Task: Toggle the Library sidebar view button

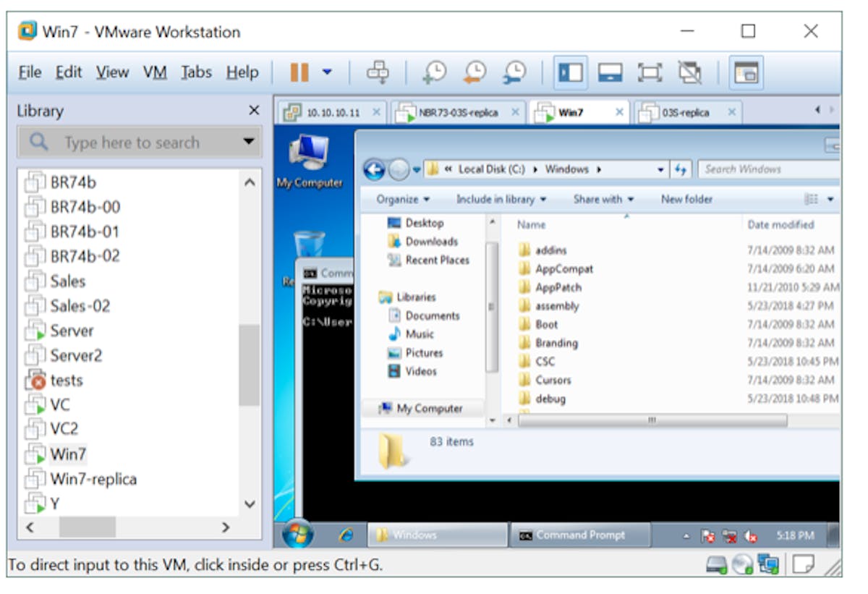Action: coord(571,72)
